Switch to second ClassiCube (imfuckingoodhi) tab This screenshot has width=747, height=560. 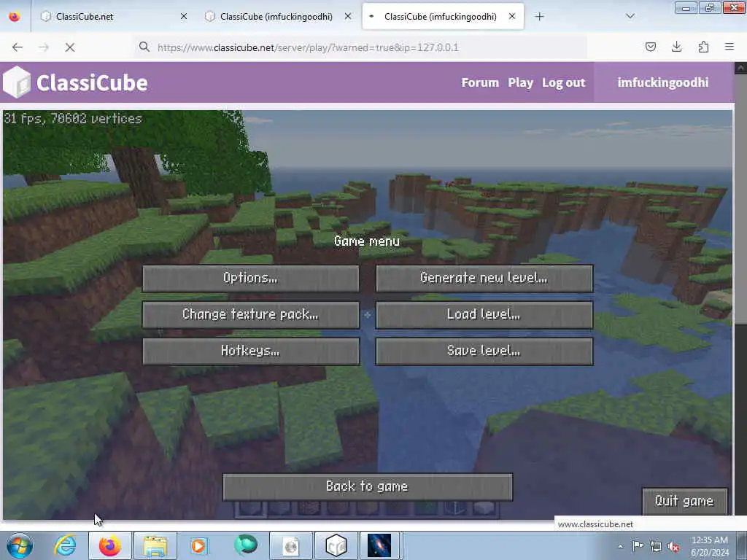tap(278, 17)
